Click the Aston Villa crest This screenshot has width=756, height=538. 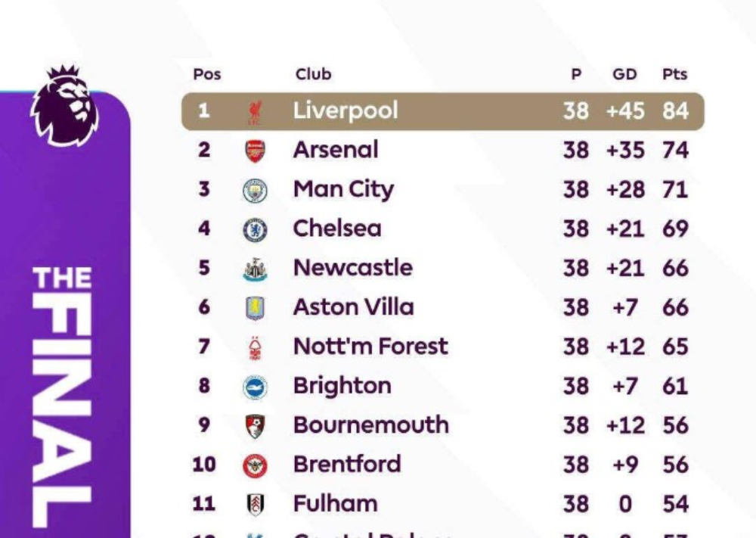255,308
